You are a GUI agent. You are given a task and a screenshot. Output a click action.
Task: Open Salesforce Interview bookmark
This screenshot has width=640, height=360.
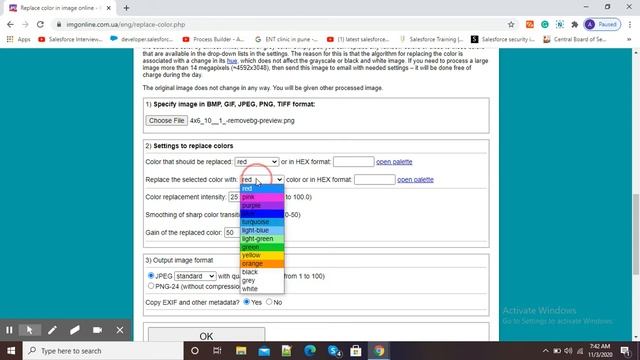tap(70, 39)
